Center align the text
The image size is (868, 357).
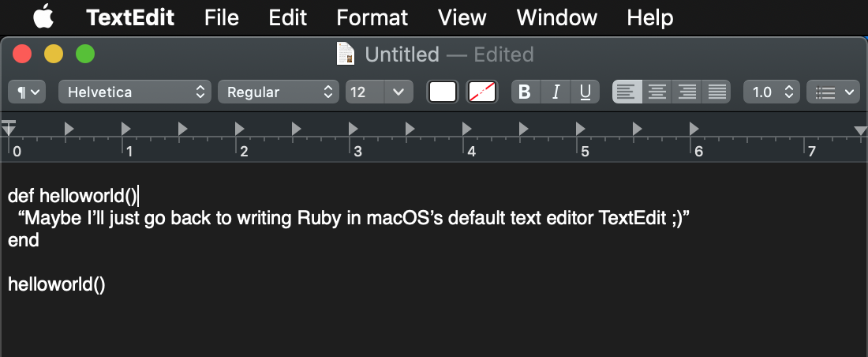(657, 92)
